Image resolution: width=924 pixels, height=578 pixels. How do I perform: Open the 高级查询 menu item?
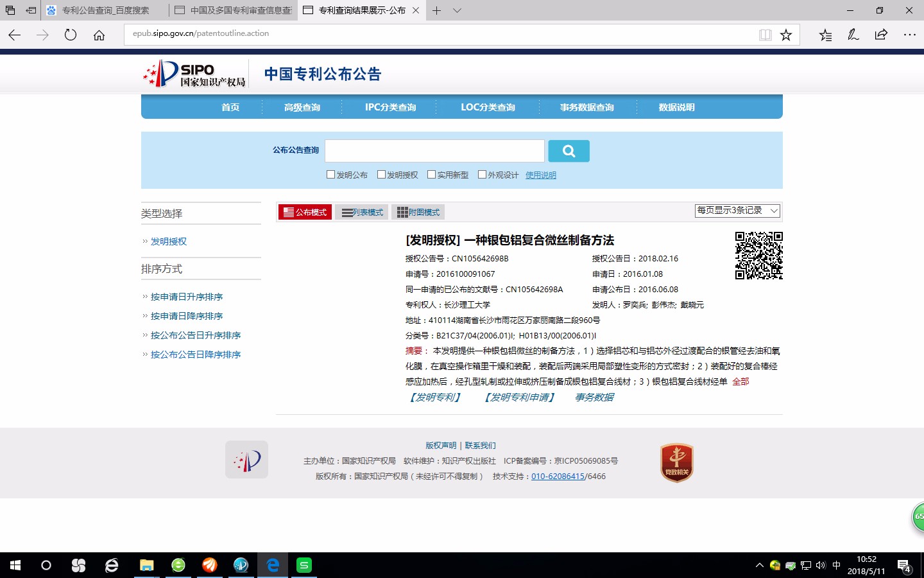302,107
